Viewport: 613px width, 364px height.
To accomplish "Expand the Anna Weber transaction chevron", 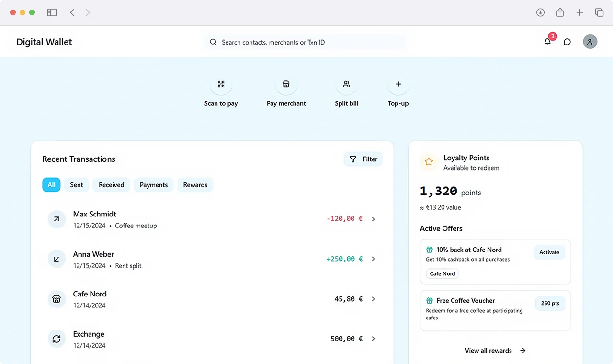I will click(x=374, y=259).
